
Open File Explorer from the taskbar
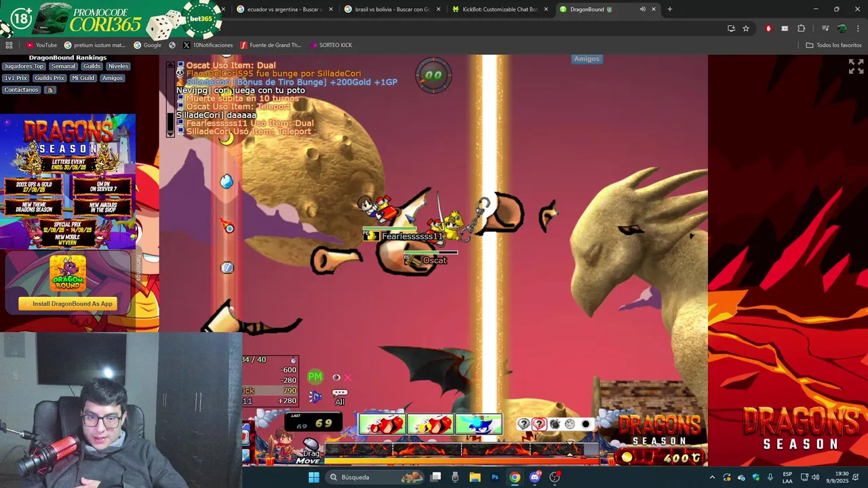click(x=475, y=477)
